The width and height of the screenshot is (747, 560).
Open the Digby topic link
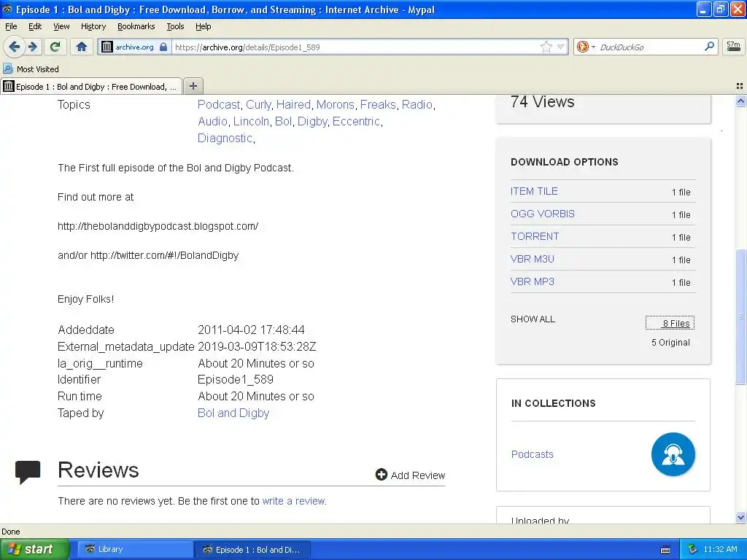coord(312,122)
